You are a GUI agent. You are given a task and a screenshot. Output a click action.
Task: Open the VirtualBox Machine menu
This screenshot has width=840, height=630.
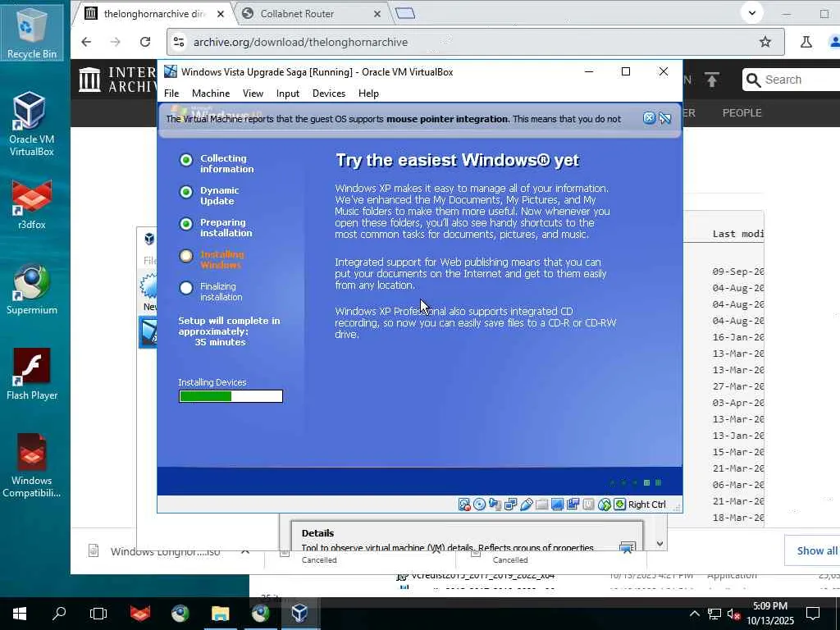(211, 94)
